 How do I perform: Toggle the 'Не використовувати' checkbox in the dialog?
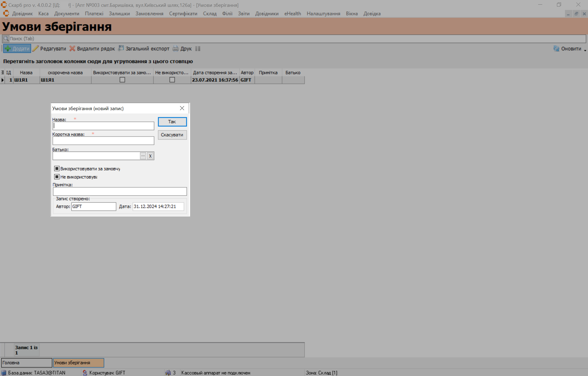pos(57,177)
